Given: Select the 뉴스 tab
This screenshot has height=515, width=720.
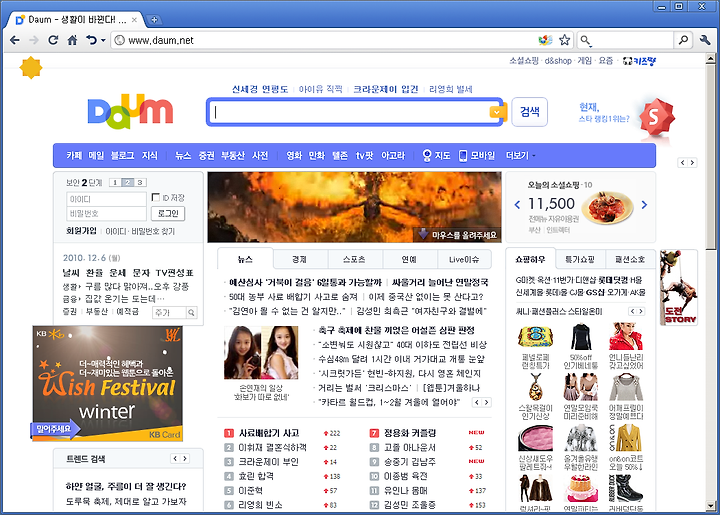Looking at the screenshot, I should tap(245, 259).
